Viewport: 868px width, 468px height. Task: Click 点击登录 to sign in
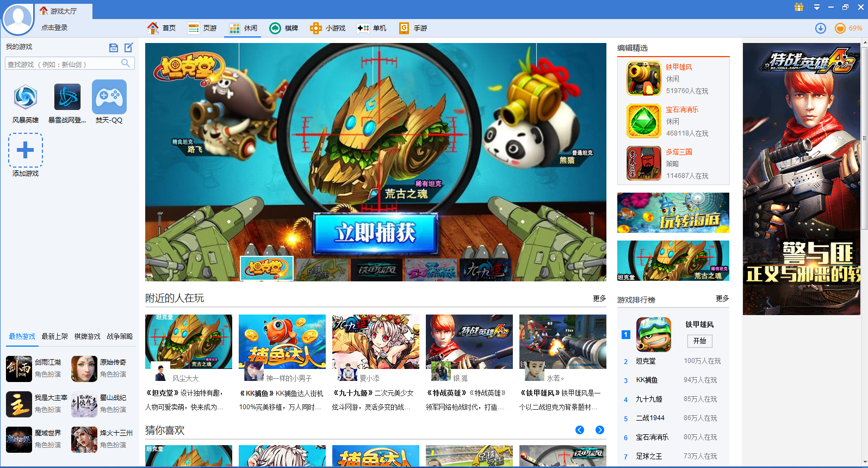tap(54, 28)
